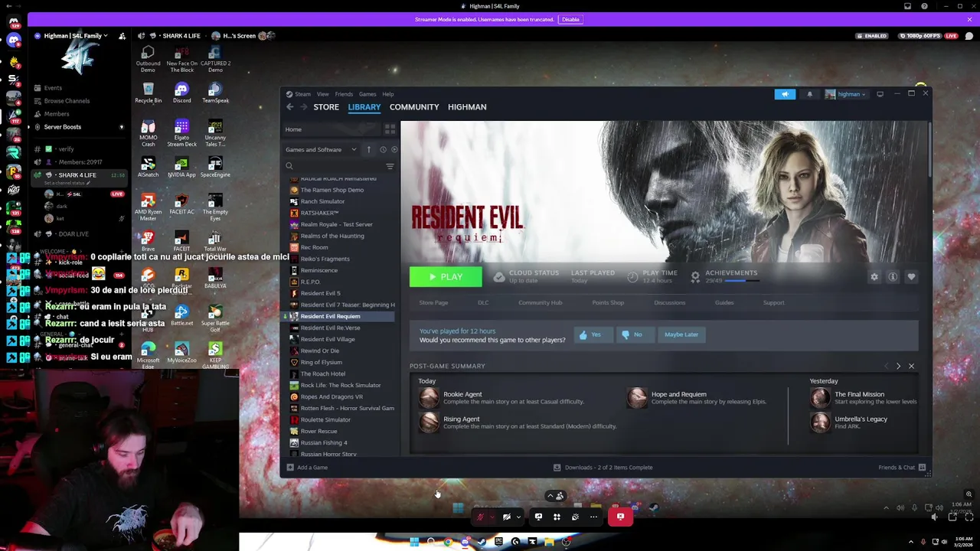Open the Guides link
Viewport: 980px width, 551px height.
point(724,302)
